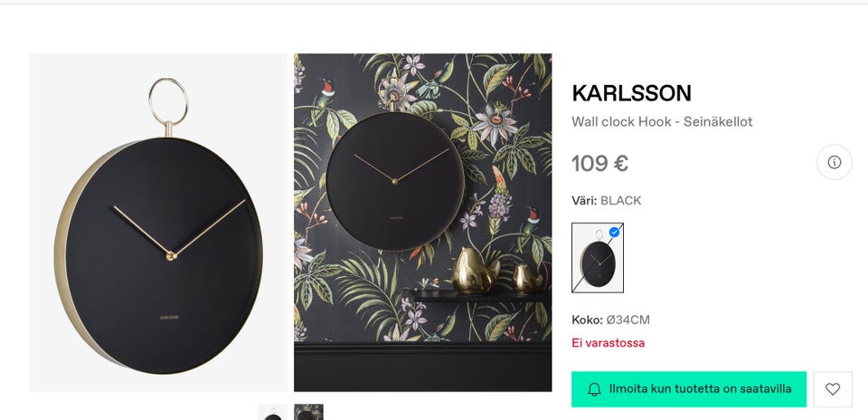Viewport: 868px width, 420px height.
Task: Click the 'Väri: BLACK' label
Action: pyautogui.click(x=606, y=201)
